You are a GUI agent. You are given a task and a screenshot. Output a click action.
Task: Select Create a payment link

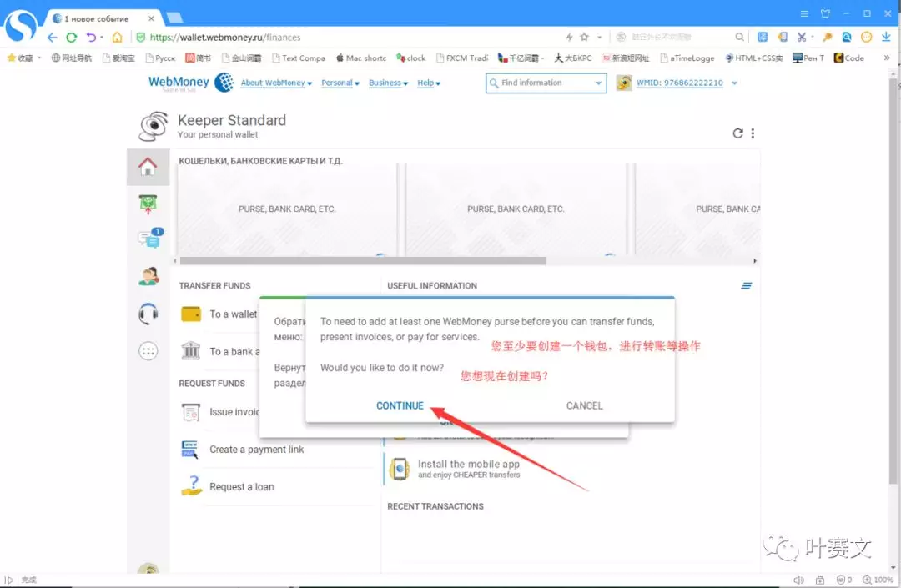[256, 450]
